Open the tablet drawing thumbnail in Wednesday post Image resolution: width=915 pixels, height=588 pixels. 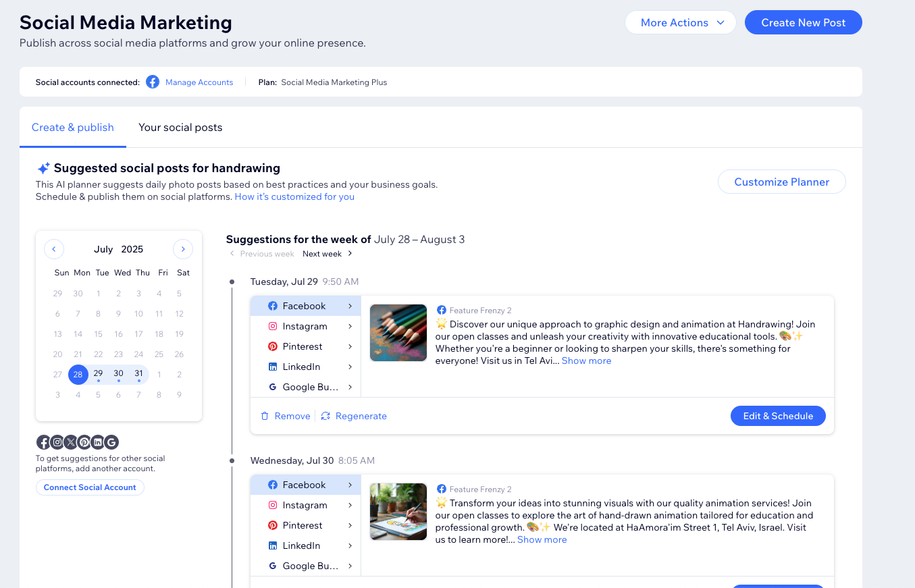[398, 512]
